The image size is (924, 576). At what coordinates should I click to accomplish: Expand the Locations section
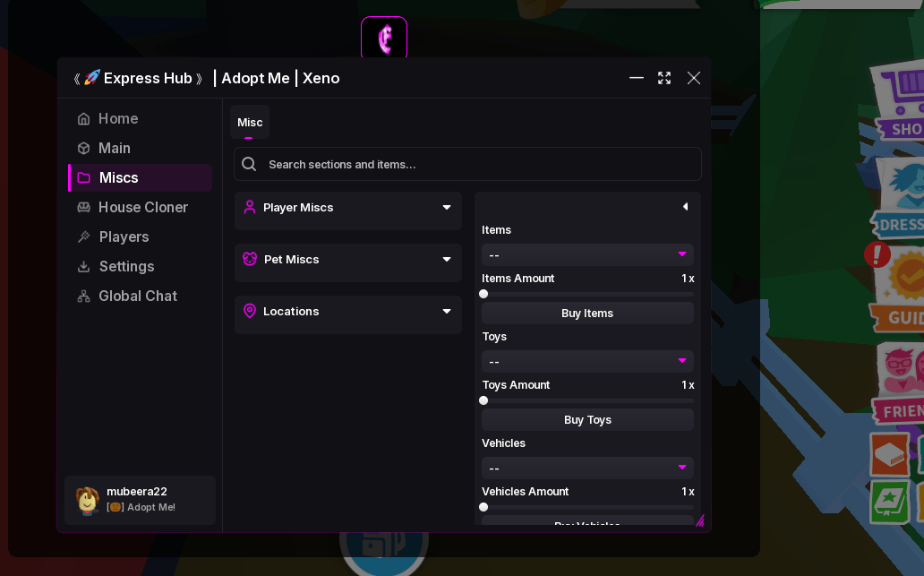[x=347, y=311]
